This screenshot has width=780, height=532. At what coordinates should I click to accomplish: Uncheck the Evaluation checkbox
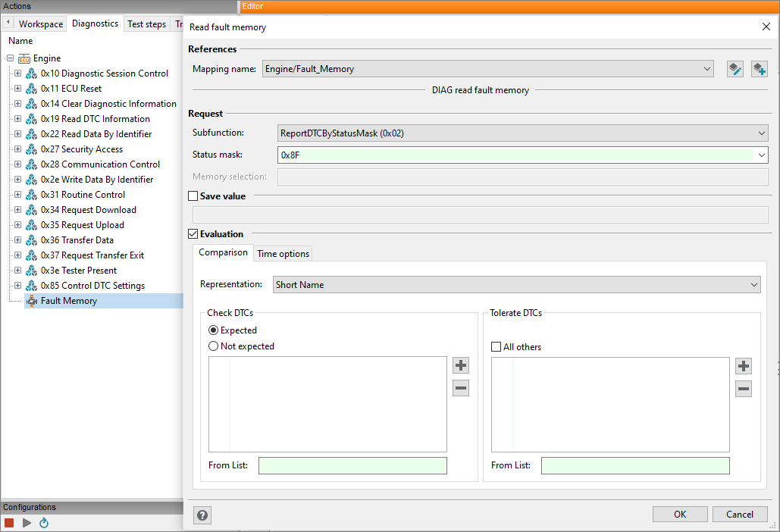(x=193, y=234)
